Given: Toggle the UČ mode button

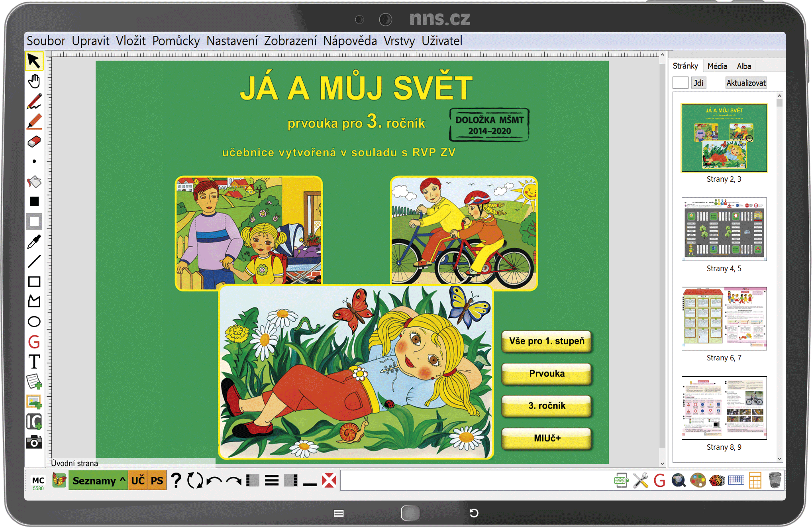Looking at the screenshot, I should click(x=138, y=480).
